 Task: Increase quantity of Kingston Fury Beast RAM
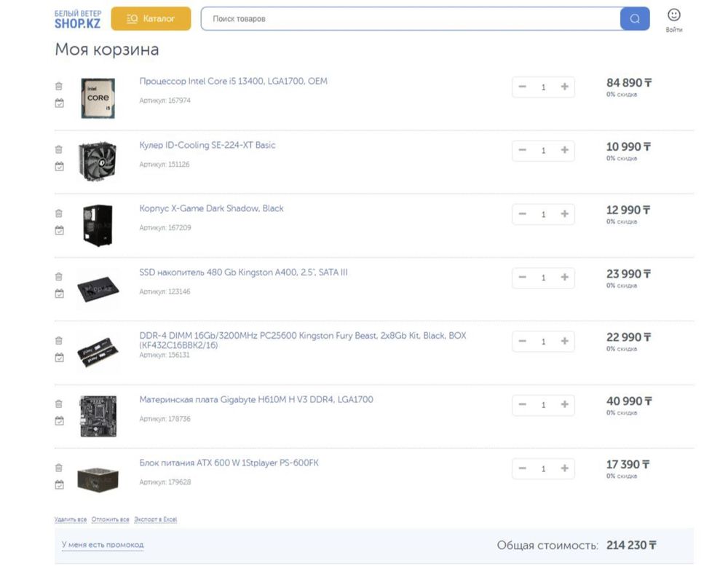pyautogui.click(x=565, y=341)
